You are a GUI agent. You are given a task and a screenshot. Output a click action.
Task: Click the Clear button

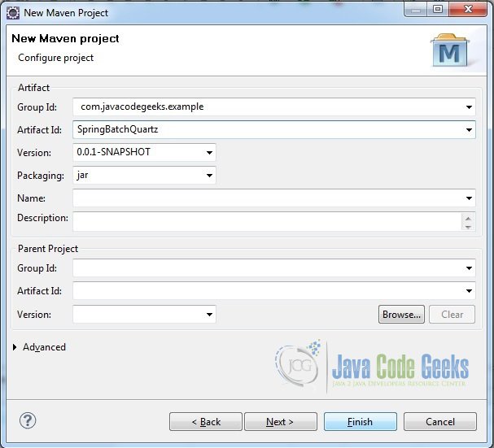(452, 314)
